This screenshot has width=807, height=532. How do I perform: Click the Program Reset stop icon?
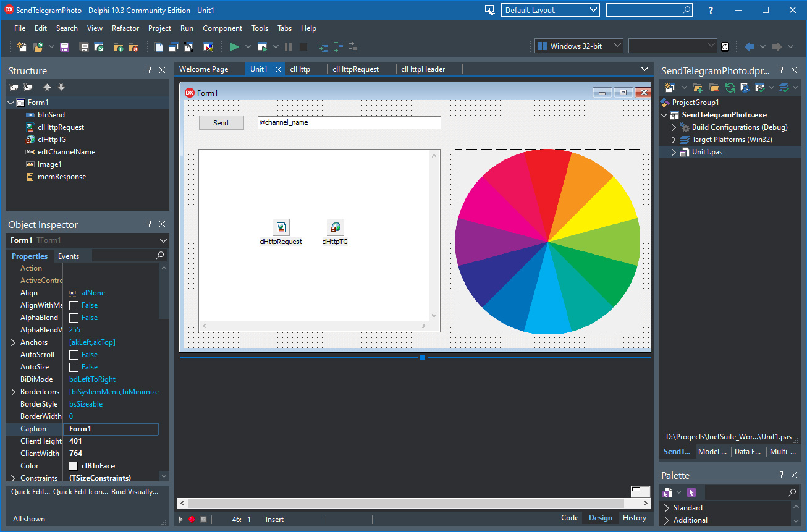pyautogui.click(x=303, y=47)
